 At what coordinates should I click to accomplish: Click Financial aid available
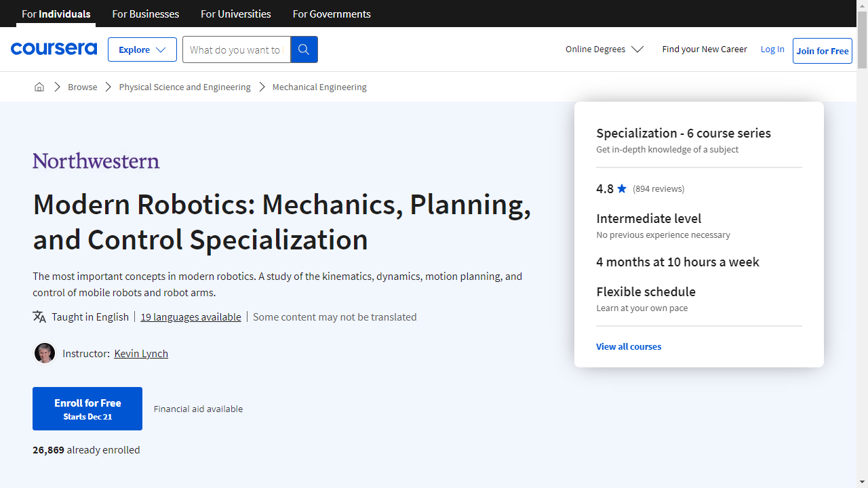click(x=198, y=409)
